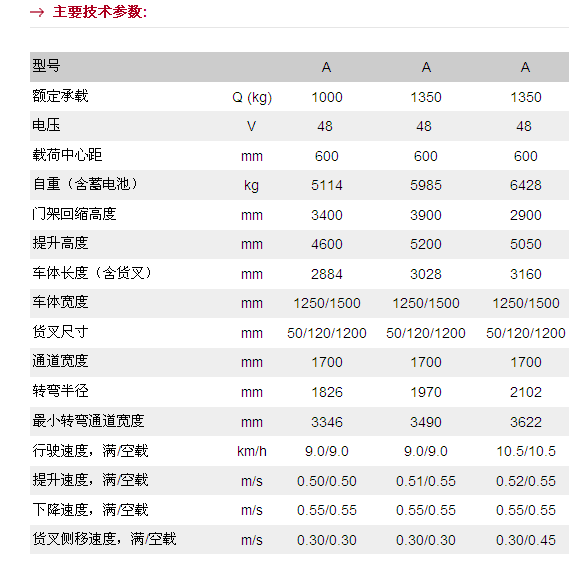Click the 额定承载 row label
The image size is (569, 562).
coord(60,96)
